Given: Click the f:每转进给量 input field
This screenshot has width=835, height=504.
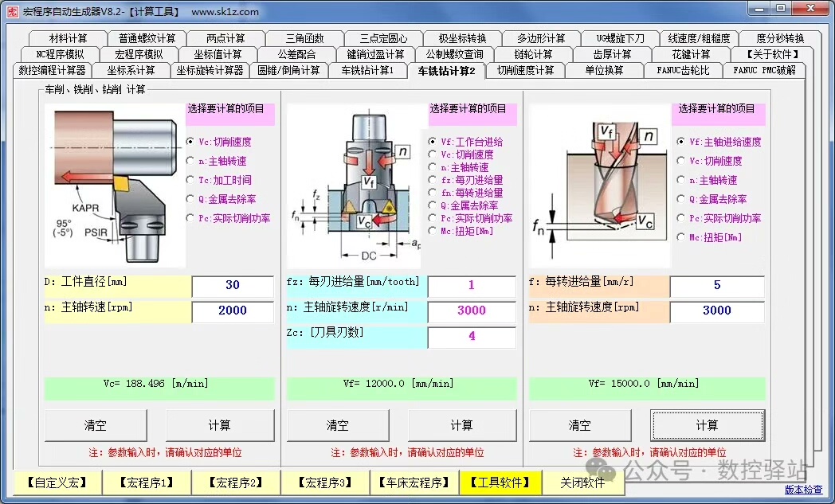Looking at the screenshot, I should 717,287.
